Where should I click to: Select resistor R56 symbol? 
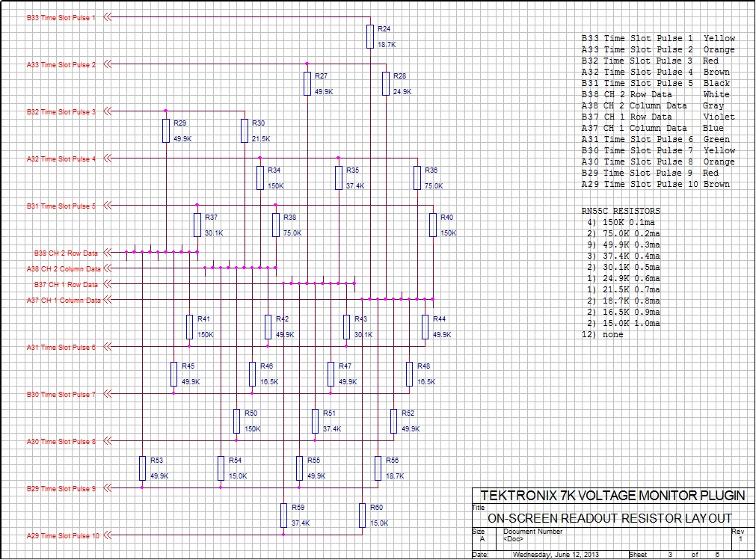(x=378, y=469)
